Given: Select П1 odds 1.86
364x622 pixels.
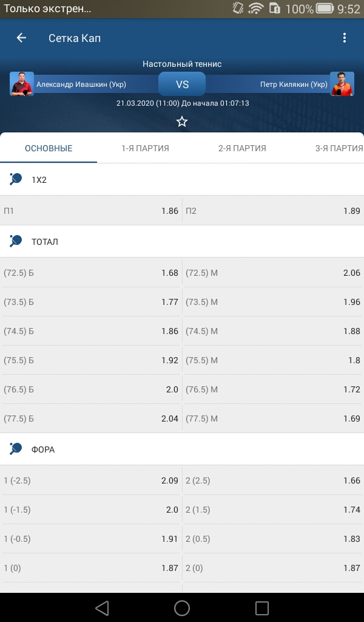Looking at the screenshot, I should [91, 211].
